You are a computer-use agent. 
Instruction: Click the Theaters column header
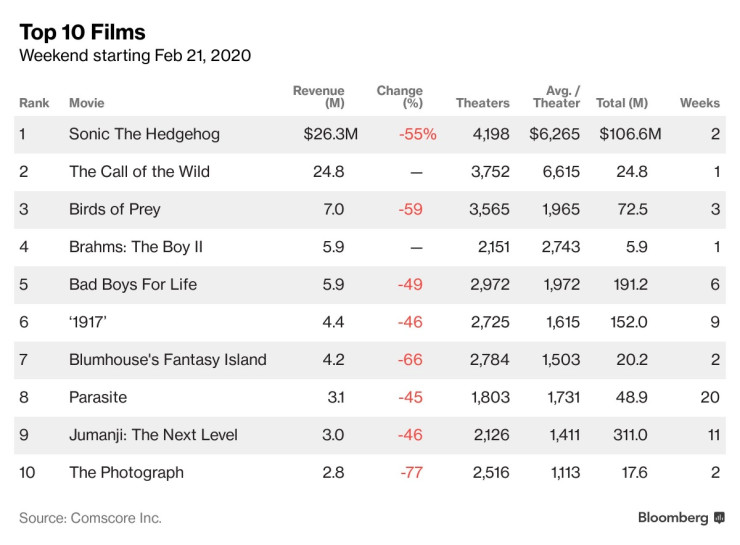[x=482, y=103]
